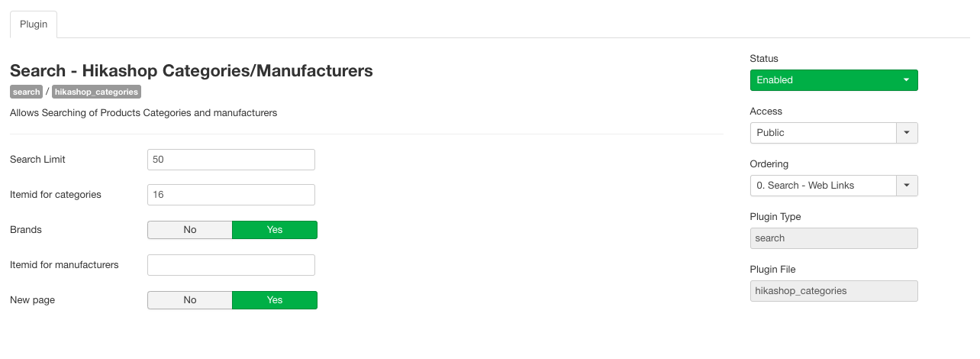This screenshot has width=980, height=359.
Task: Click the hikashop_categories element badge
Action: (96, 92)
